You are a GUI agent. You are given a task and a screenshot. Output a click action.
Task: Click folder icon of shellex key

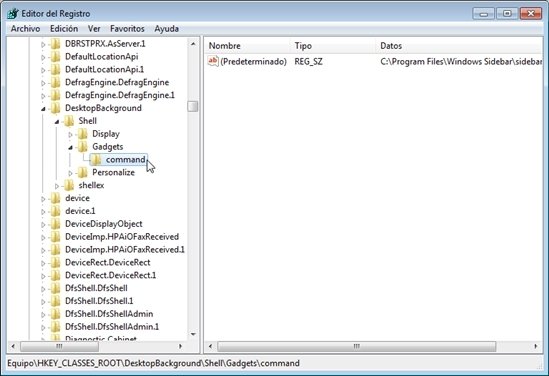click(69, 186)
